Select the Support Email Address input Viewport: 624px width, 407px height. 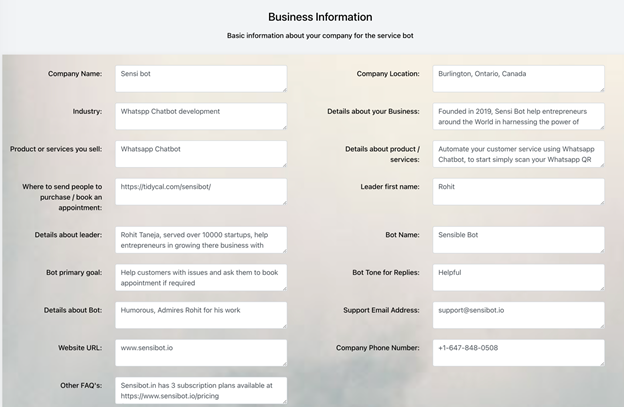[518, 315]
